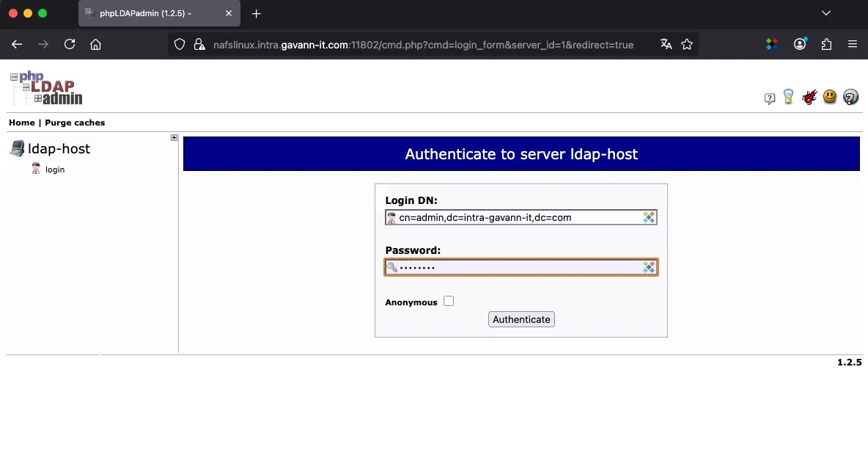Viewport: 868px width, 466px height.
Task: Select the ldap-host server computer icon
Action: pyautogui.click(x=17, y=148)
